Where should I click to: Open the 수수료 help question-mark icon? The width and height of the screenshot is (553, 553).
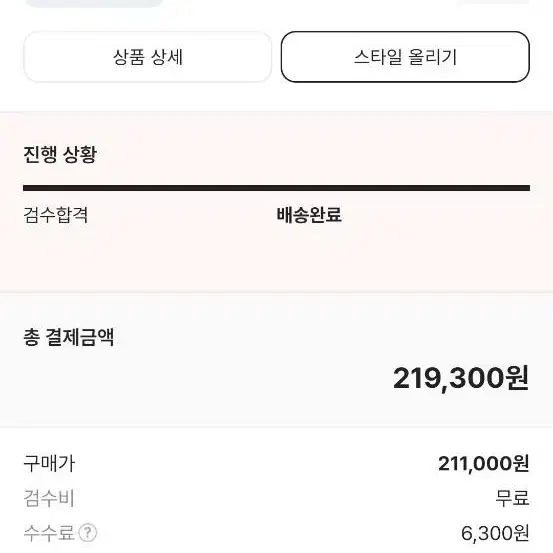(x=87, y=533)
